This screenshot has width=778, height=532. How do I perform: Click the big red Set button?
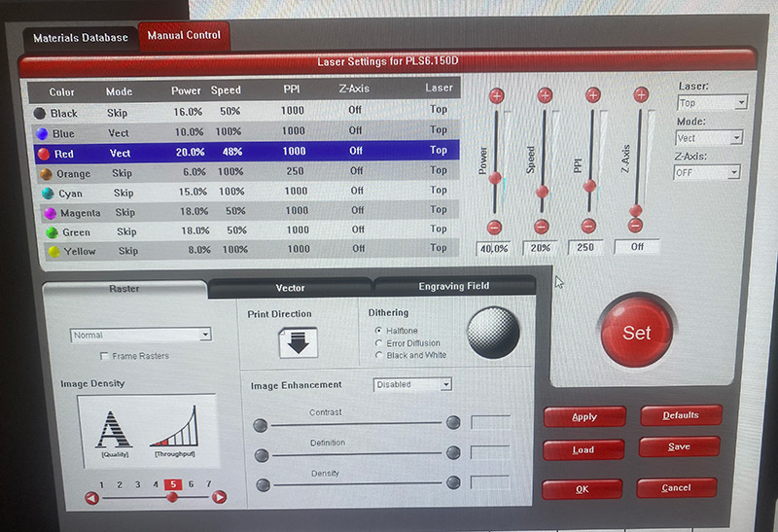click(637, 332)
